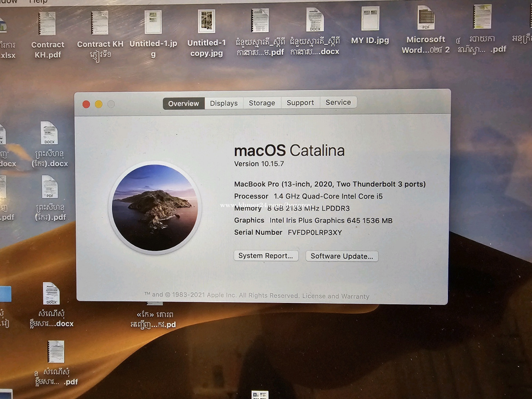The width and height of the screenshot is (532, 399).
Task: Switch to the Support tab
Action: pyautogui.click(x=300, y=102)
